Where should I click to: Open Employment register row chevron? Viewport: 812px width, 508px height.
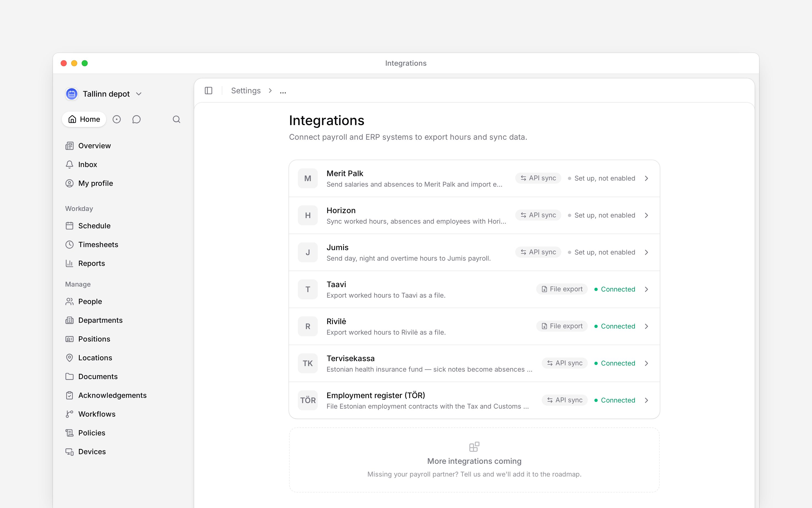click(646, 400)
